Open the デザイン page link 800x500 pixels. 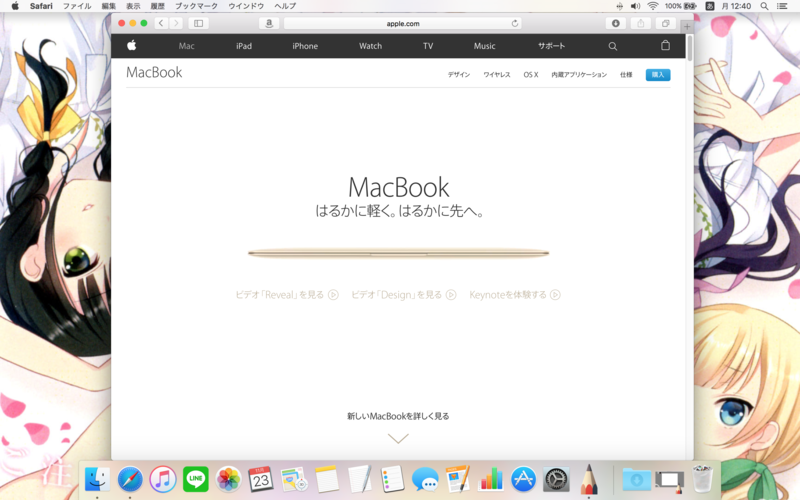[459, 74]
